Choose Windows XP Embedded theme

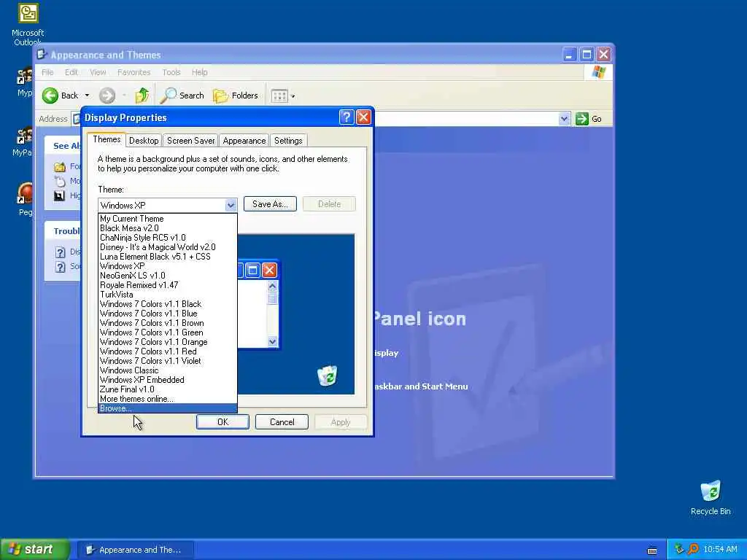point(167,380)
